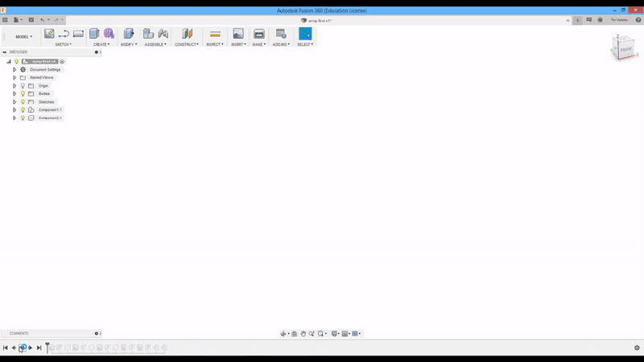Toggle visibility bulb of root component
The height and width of the screenshot is (362, 644).
(16, 62)
